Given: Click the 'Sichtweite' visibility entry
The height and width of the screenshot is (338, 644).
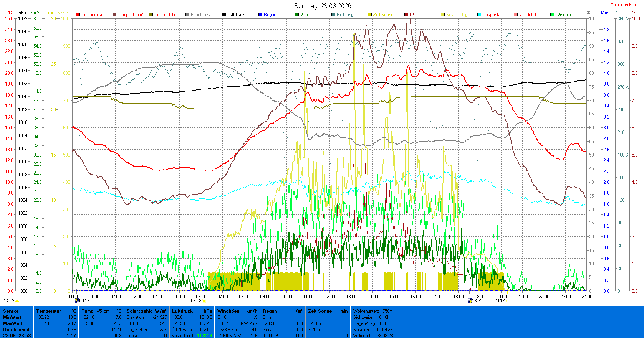Looking at the screenshot, I should [x=373, y=317].
